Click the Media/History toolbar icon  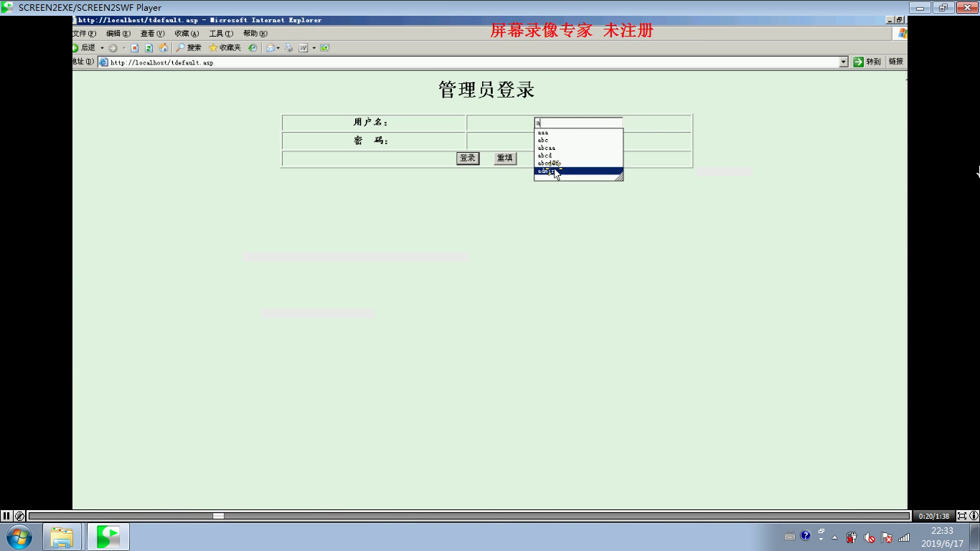[253, 48]
